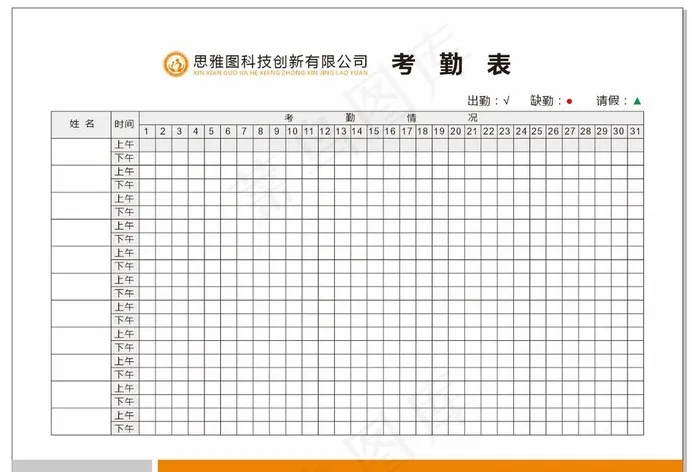Image resolution: width=700 pixels, height=472 pixels.
Task: Click the red dot symbol after 缺勤
Action: point(569,101)
